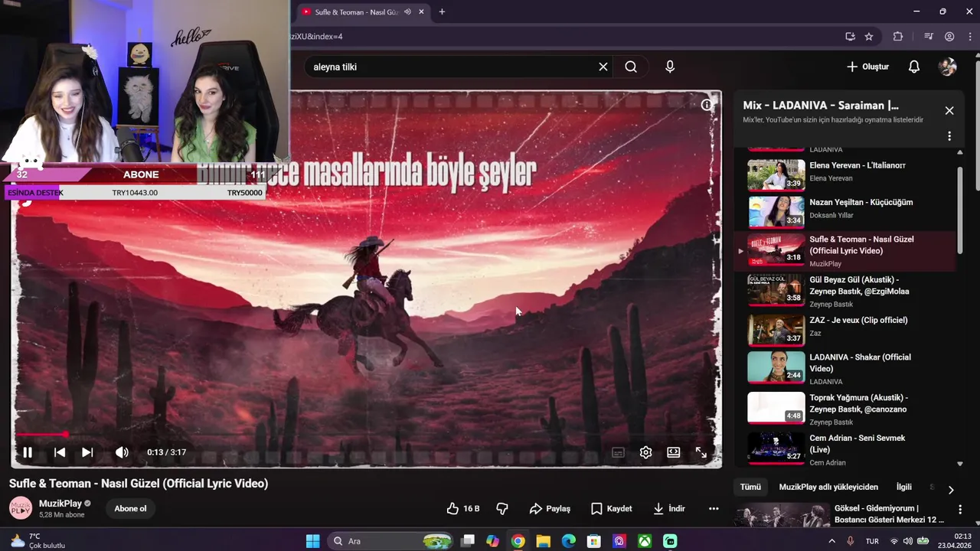The image size is (980, 551).
Task: Dislike the video
Action: pos(502,509)
